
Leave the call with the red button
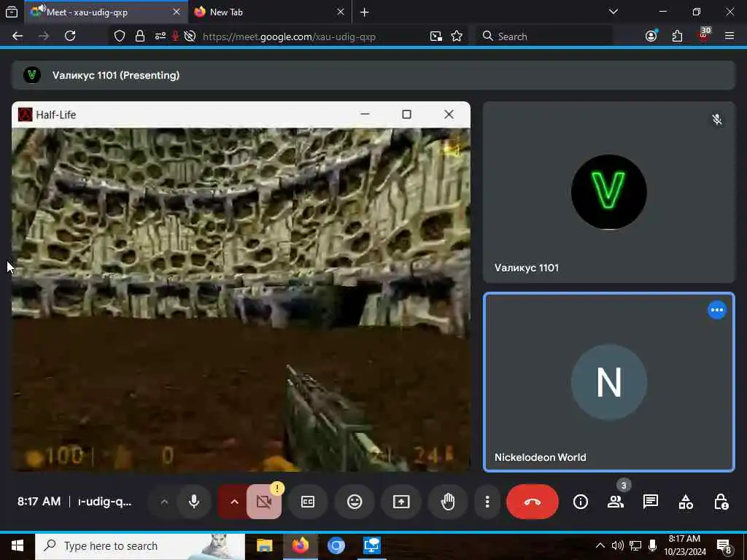click(x=532, y=502)
